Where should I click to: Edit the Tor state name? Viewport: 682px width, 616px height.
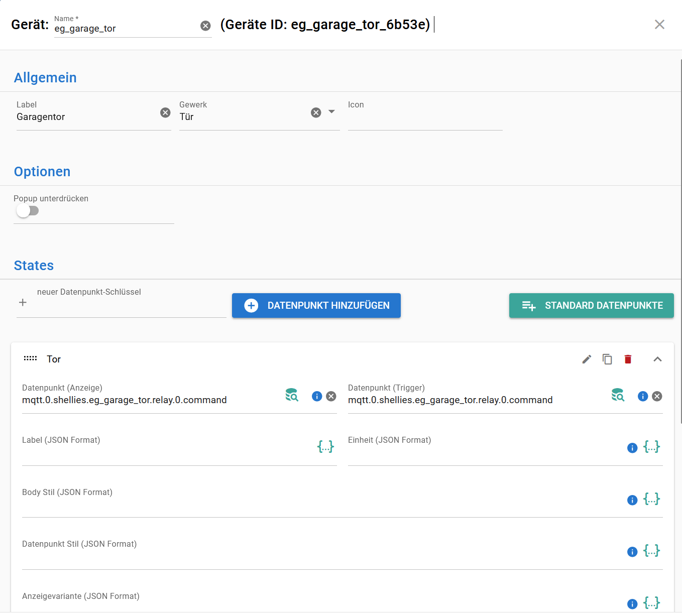(x=587, y=359)
